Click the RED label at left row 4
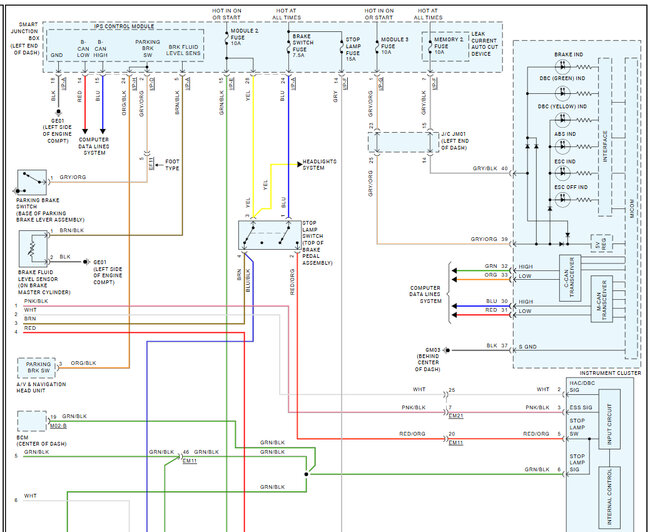Image resolution: width=650 pixels, height=532 pixels. click(x=30, y=328)
